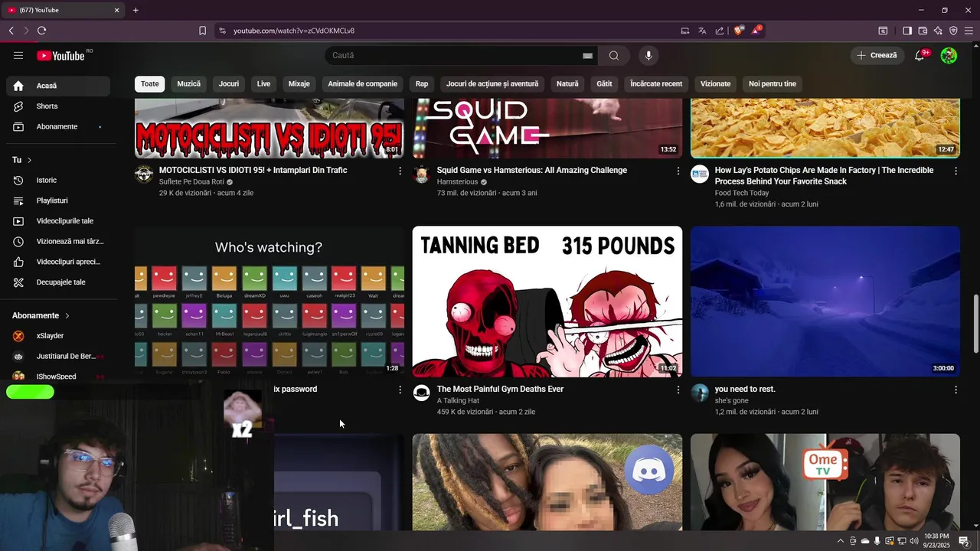This screenshot has height=551, width=980.
Task: Open the YouTube hamburger guide menu
Action: [x=18, y=55]
